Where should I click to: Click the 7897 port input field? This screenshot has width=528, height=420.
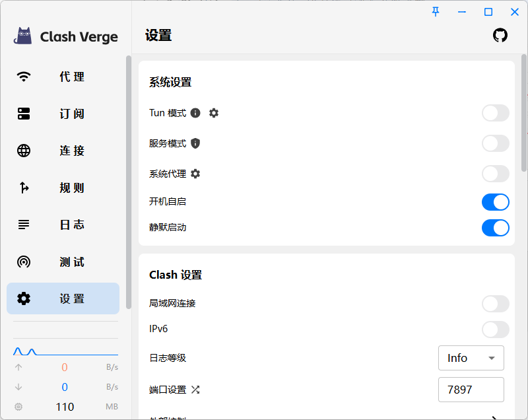pos(471,390)
